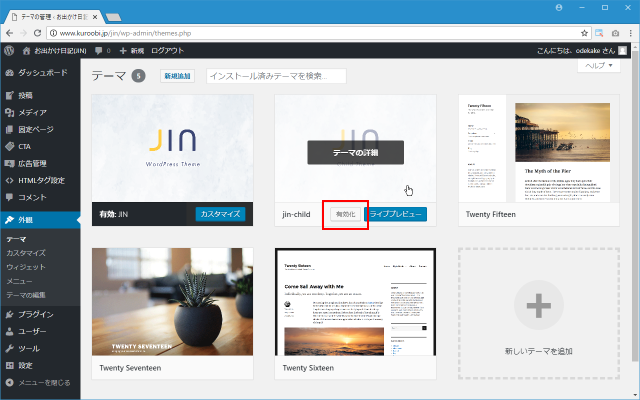The height and width of the screenshot is (400, 640).
Task: Select the テーマの編集 submenu item
Action: [26, 295]
